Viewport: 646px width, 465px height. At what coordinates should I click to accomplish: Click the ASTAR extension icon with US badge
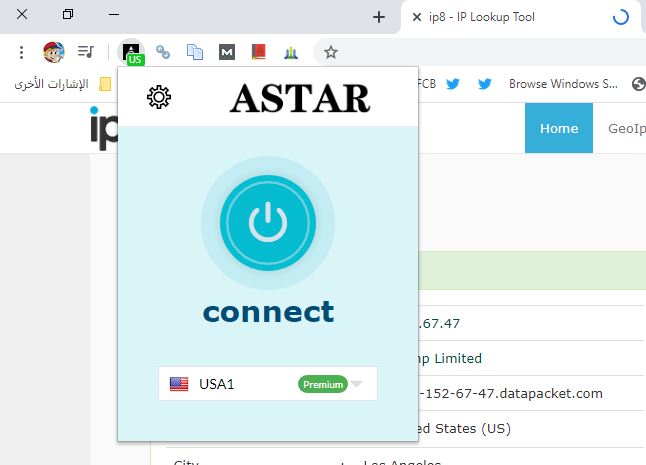tap(131, 52)
